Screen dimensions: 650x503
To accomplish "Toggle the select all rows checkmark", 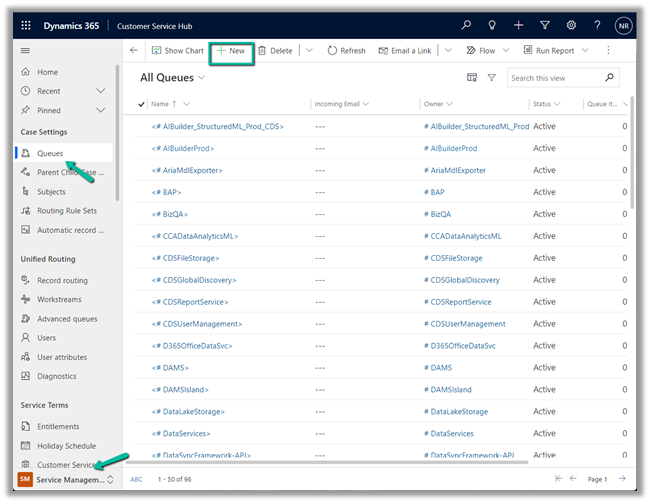I will [141, 104].
